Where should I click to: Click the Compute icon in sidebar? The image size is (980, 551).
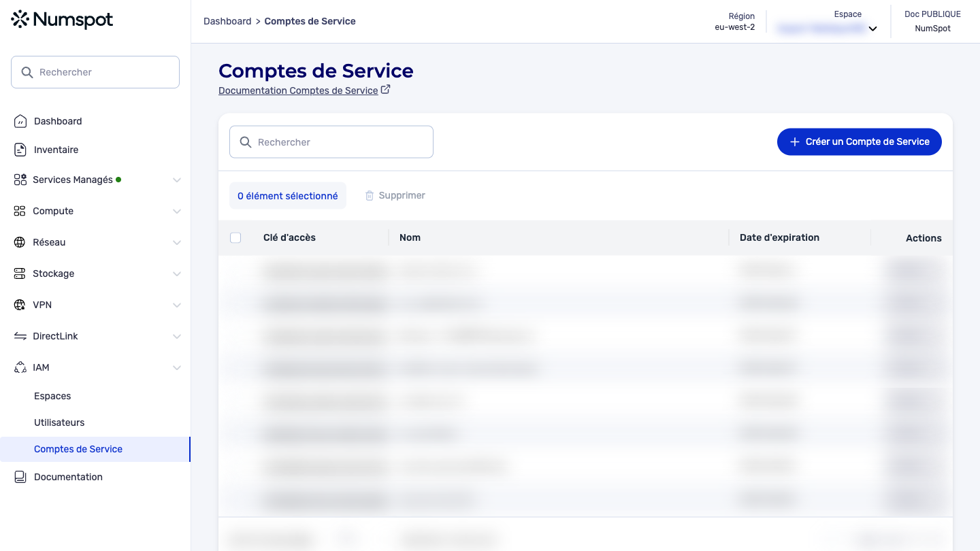[20, 211]
